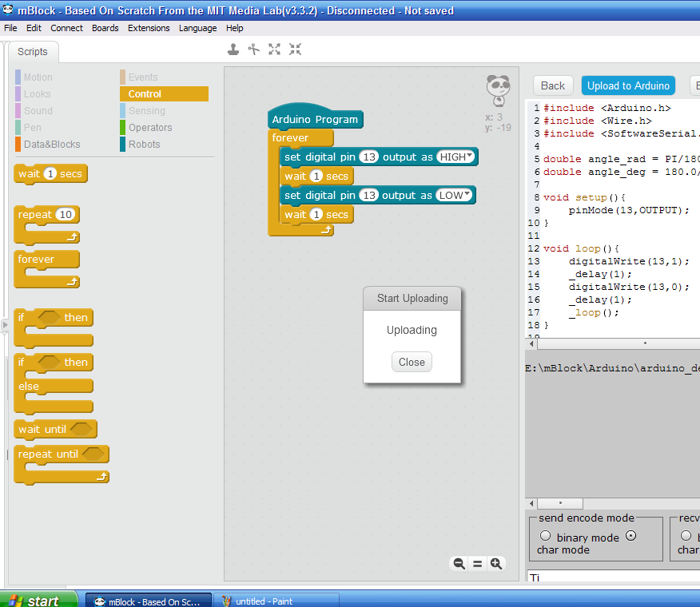
Task: Zoom out the script canvas
Action: point(459,564)
